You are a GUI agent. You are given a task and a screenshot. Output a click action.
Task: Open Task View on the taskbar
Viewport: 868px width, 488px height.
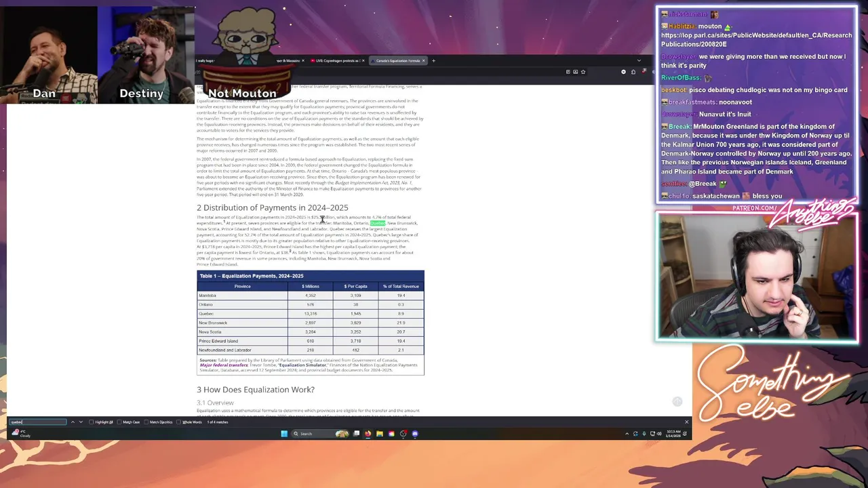tap(356, 434)
